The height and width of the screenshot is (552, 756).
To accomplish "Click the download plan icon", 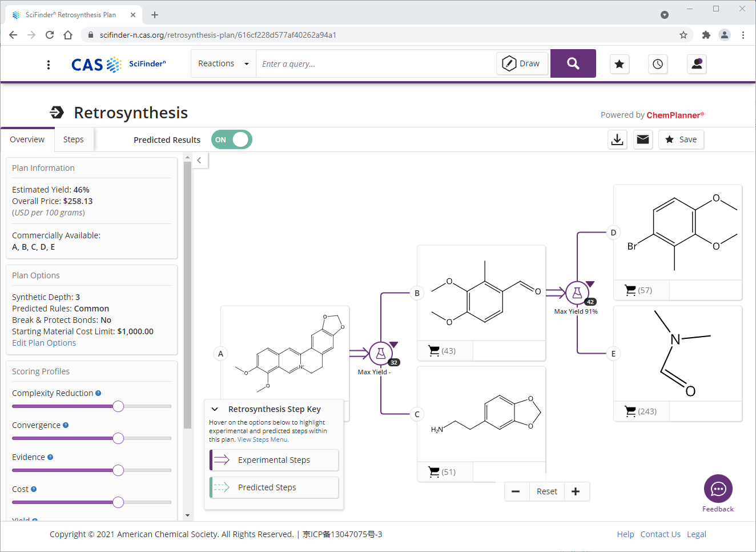I will coord(617,139).
